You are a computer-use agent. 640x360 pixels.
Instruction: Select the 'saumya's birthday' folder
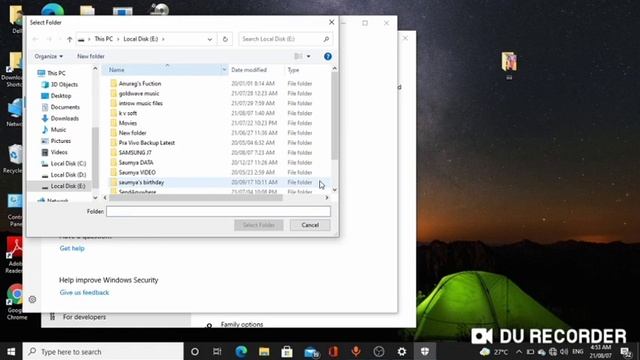click(x=141, y=182)
